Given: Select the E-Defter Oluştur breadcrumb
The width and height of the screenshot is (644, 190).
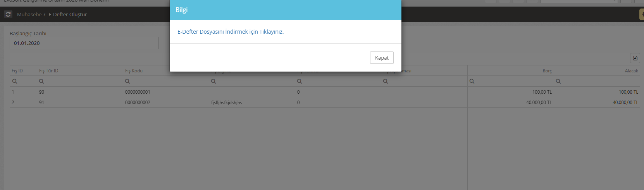Looking at the screenshot, I should pyautogui.click(x=67, y=14).
